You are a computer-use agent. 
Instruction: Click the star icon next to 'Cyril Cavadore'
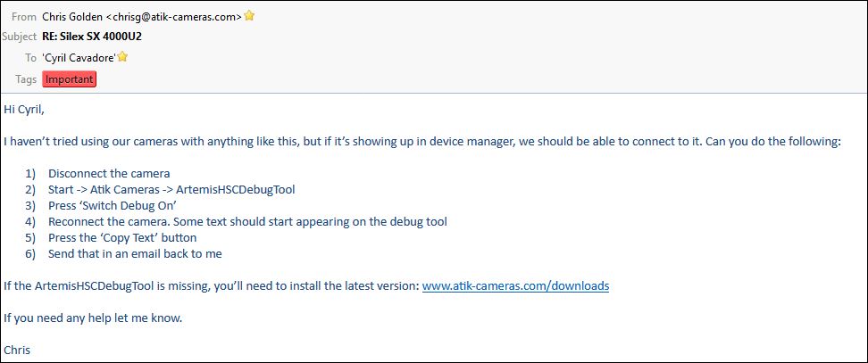122,57
